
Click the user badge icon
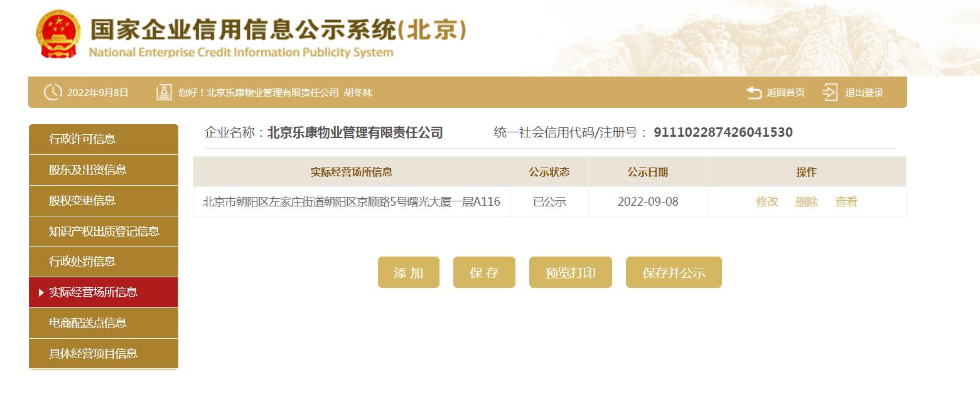164,92
